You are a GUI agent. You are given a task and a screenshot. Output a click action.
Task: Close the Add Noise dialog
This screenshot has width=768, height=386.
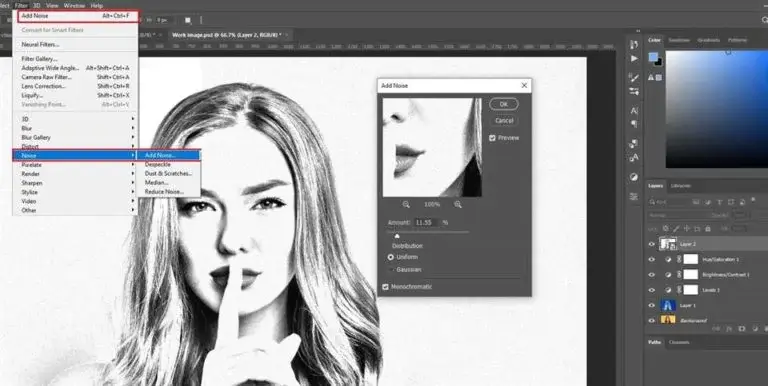(524, 85)
